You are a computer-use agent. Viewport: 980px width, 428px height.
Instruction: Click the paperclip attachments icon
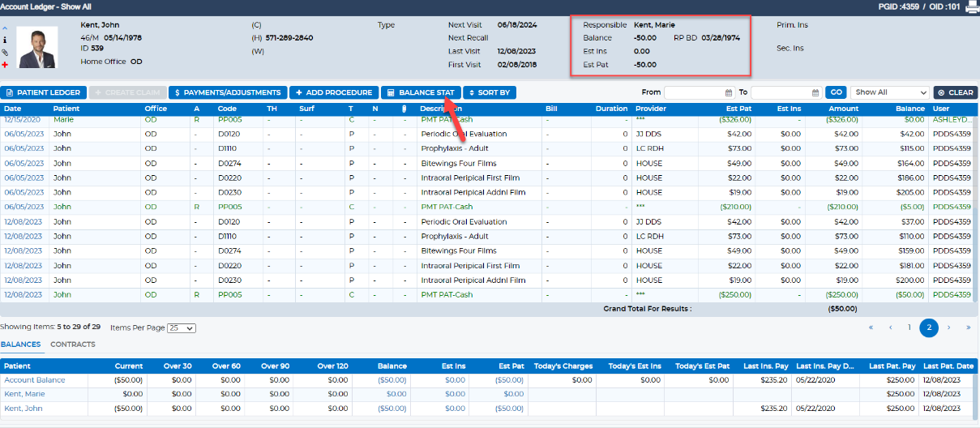click(6, 52)
